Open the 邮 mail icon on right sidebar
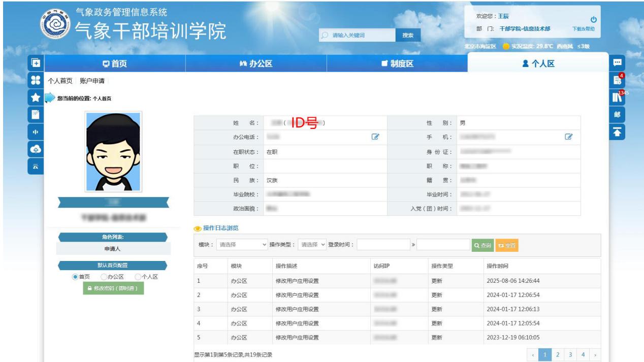 617,115
